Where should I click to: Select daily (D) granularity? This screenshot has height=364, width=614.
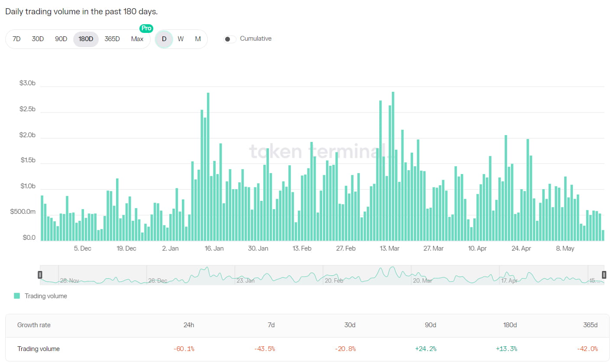(x=164, y=39)
